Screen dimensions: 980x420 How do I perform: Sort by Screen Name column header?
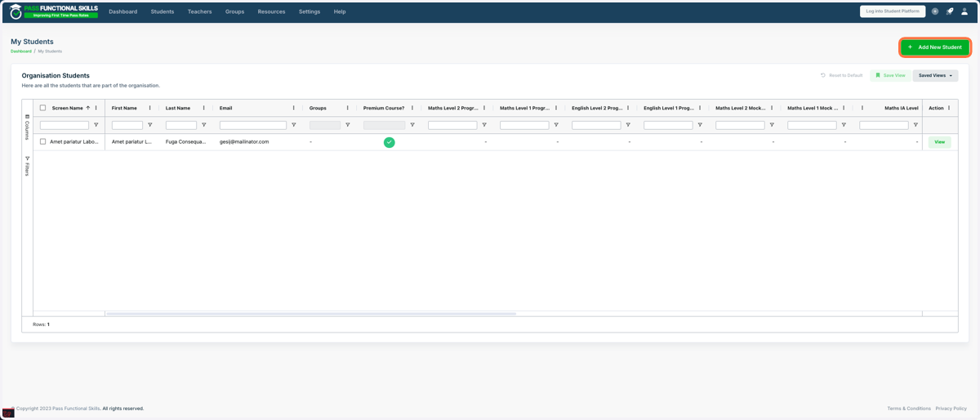tap(67, 108)
